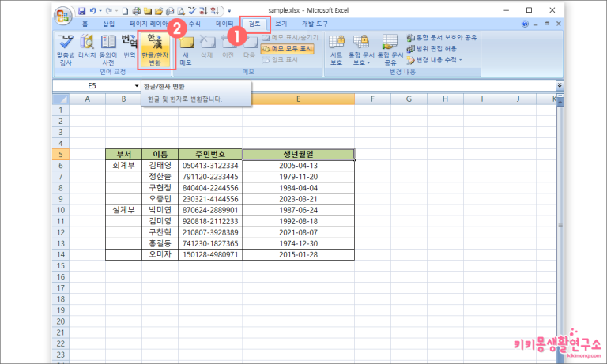Expand the Name Box dropdown arrow
607x364 pixels.
coord(137,86)
